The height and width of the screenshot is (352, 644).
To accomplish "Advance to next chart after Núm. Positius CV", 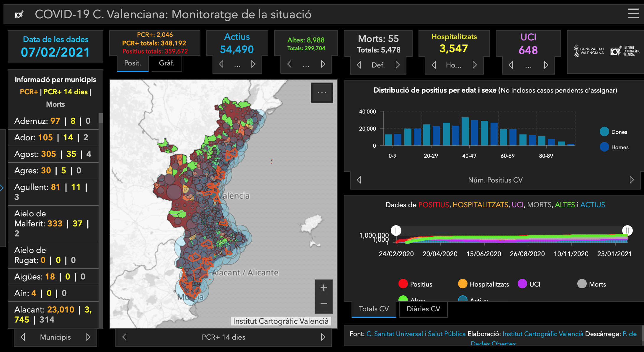I will (631, 180).
